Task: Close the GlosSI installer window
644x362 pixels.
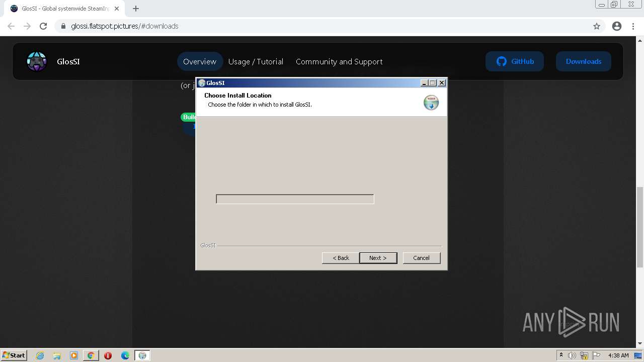Action: (x=441, y=83)
